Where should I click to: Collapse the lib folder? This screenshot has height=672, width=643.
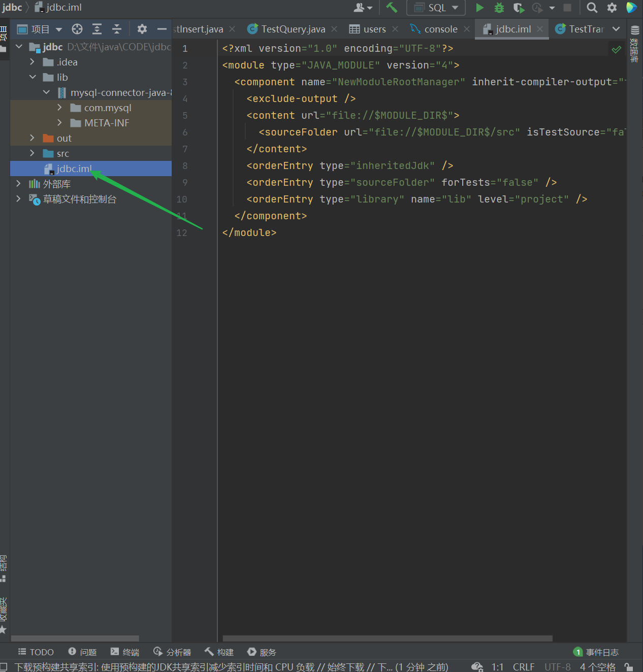click(x=33, y=77)
